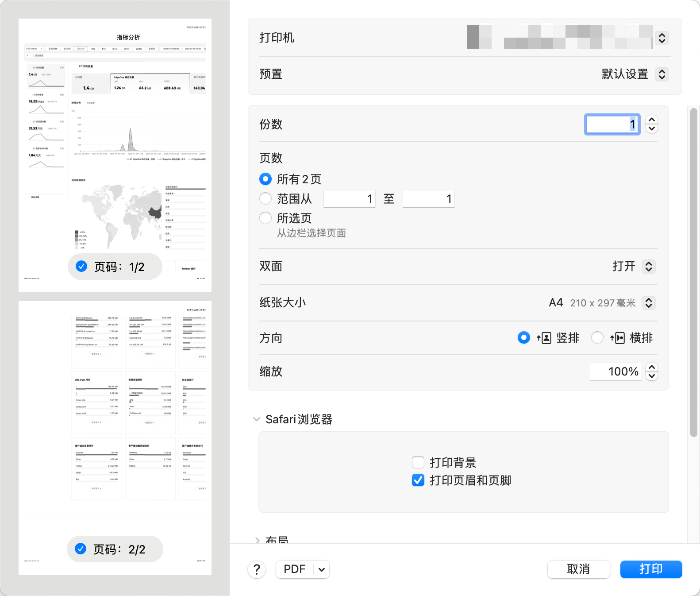Image resolution: width=700 pixels, height=596 pixels.
Task: Uncheck 打印页眉和页脚 checkbox
Action: tap(418, 480)
